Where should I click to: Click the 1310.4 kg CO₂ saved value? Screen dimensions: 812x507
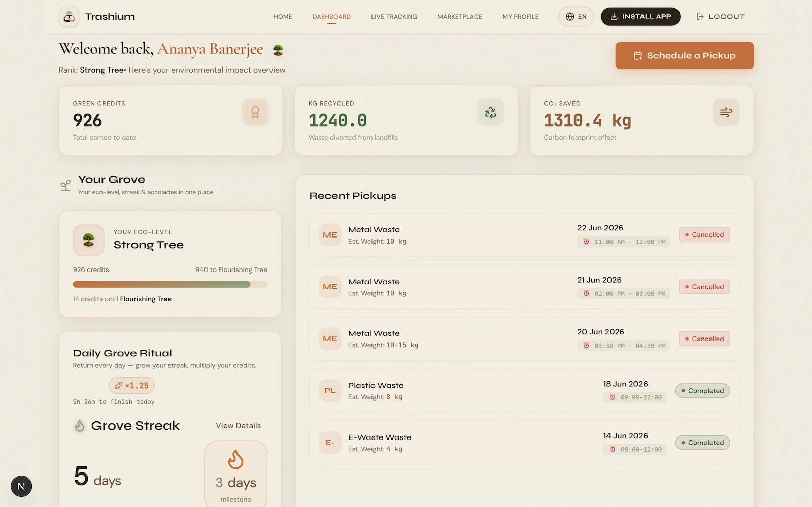pyautogui.click(x=587, y=120)
